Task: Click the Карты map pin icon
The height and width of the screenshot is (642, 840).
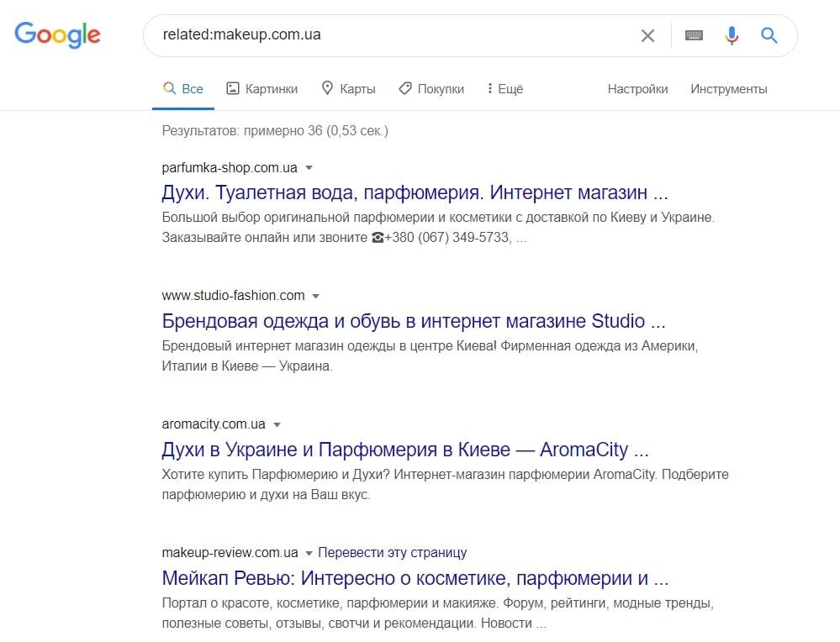Action: tap(326, 87)
